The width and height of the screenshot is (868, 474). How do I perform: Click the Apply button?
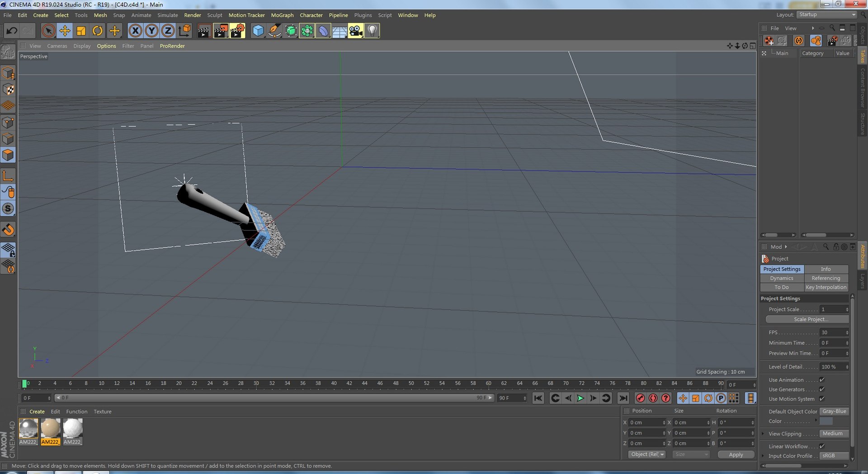[736, 455]
